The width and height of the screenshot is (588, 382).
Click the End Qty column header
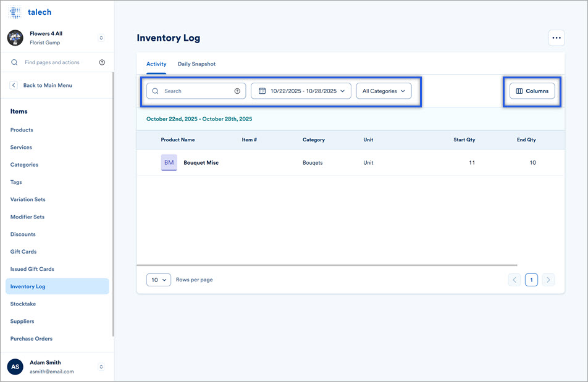tap(526, 139)
